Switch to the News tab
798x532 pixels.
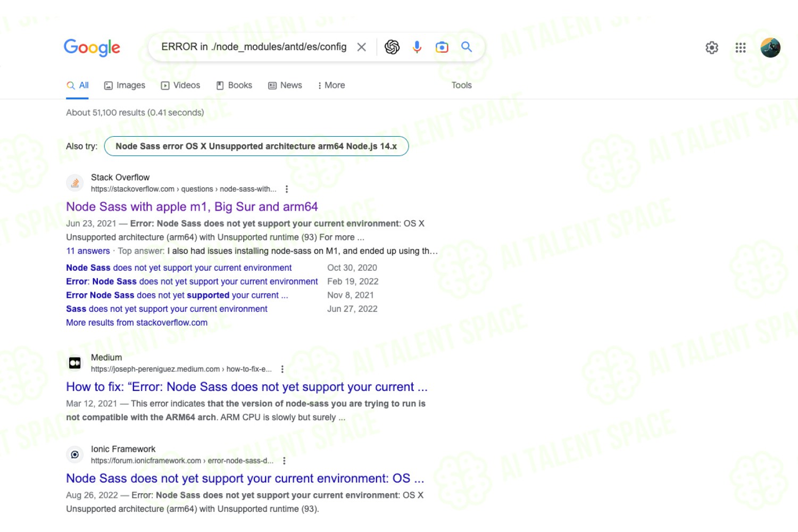pyautogui.click(x=285, y=85)
